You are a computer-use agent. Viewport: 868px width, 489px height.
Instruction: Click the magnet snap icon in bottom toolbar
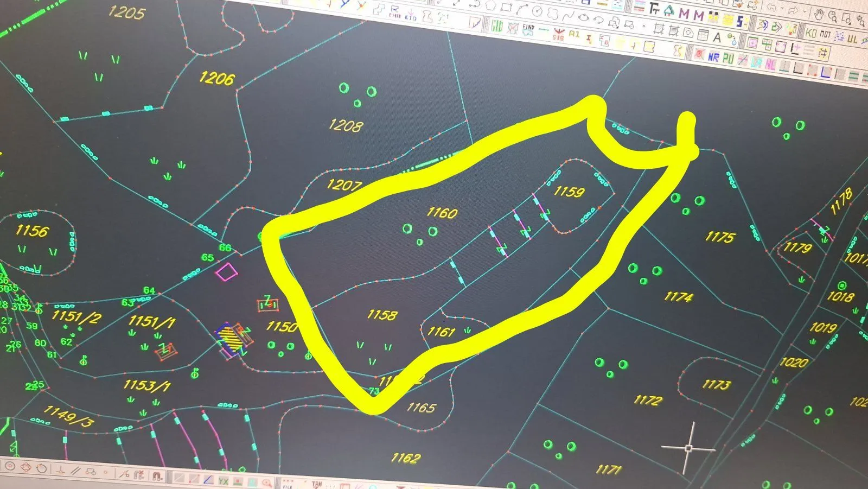click(x=157, y=476)
